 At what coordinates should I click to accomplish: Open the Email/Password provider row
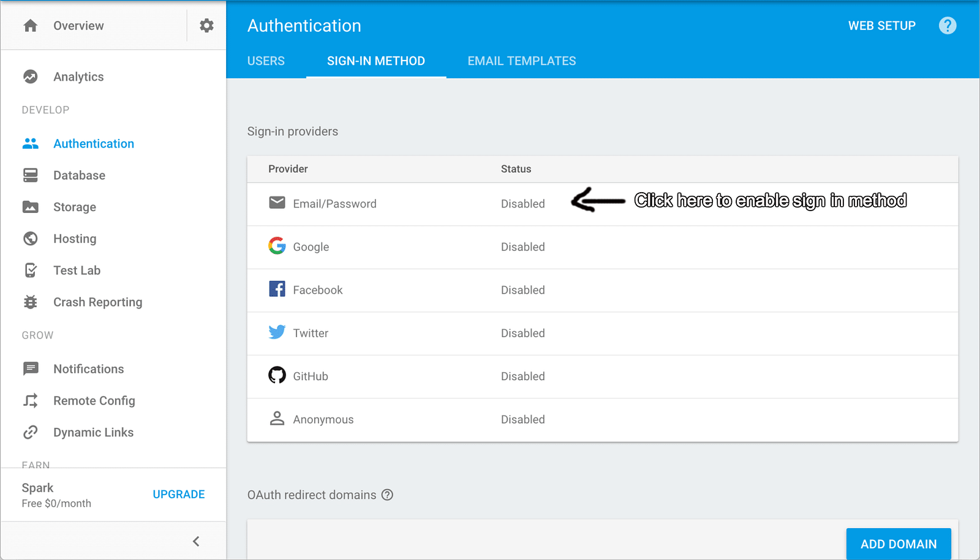pyautogui.click(x=334, y=204)
